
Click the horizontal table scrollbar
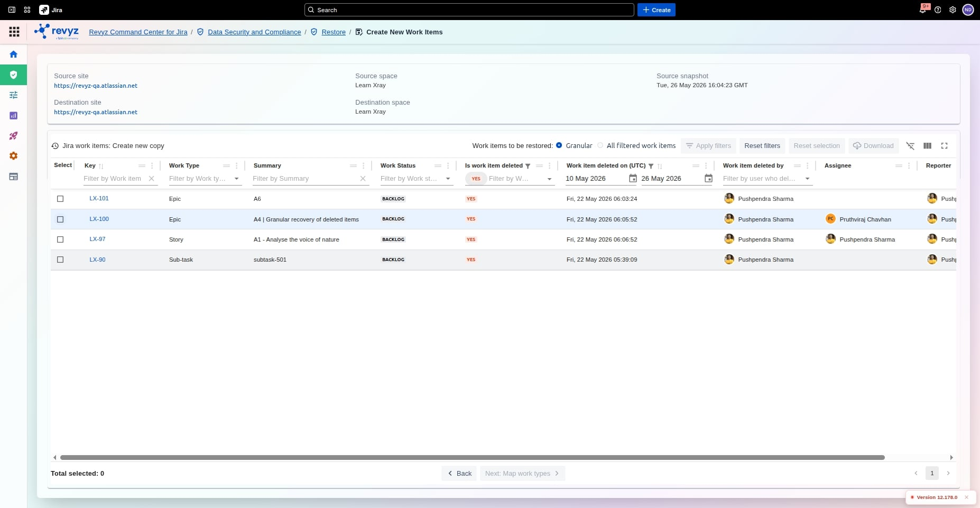[472, 457]
